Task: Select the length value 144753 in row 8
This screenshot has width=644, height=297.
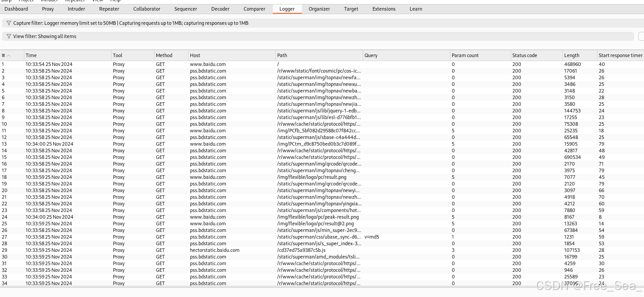Action: coord(573,111)
